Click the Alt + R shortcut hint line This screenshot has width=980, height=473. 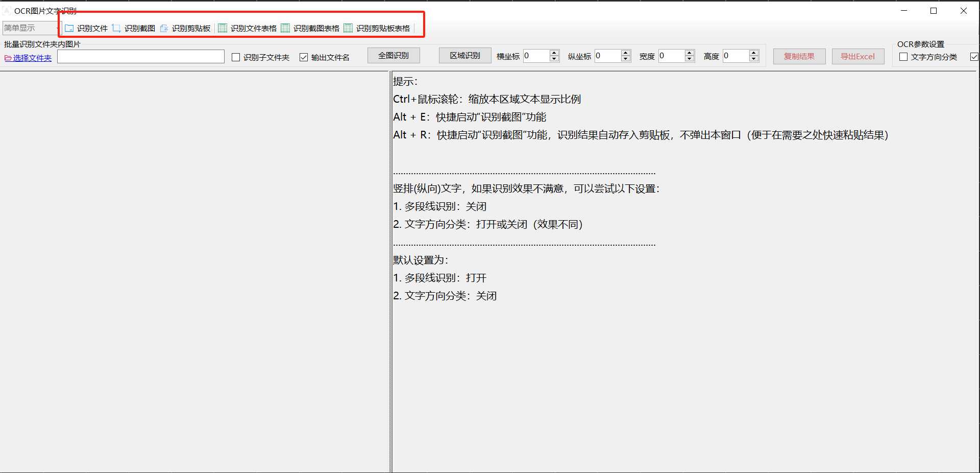tap(641, 135)
